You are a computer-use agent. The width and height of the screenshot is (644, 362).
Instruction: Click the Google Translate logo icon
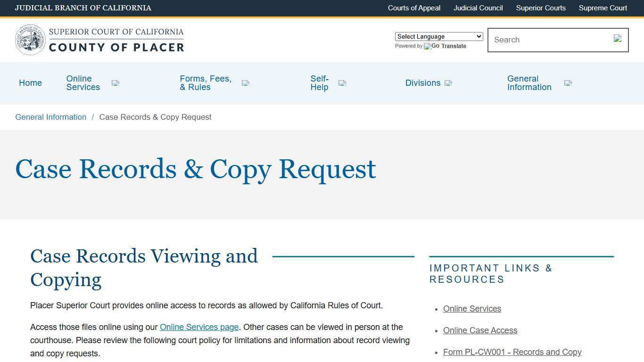pos(428,46)
